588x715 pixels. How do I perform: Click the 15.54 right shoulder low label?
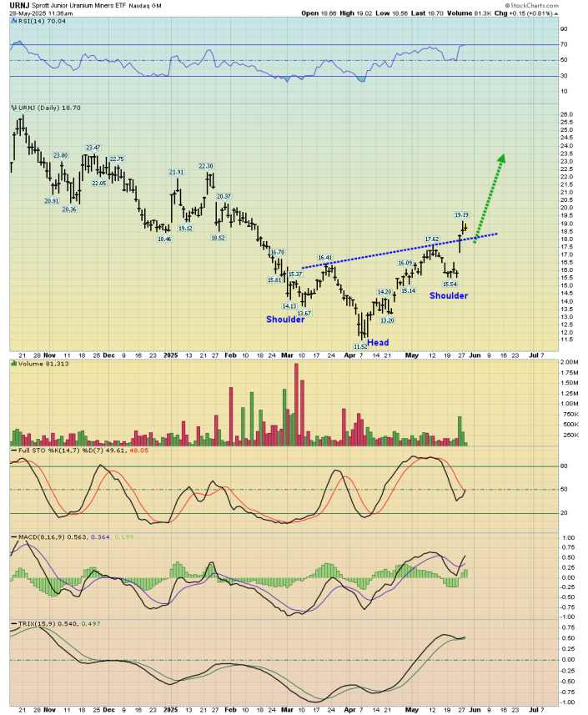tap(450, 284)
